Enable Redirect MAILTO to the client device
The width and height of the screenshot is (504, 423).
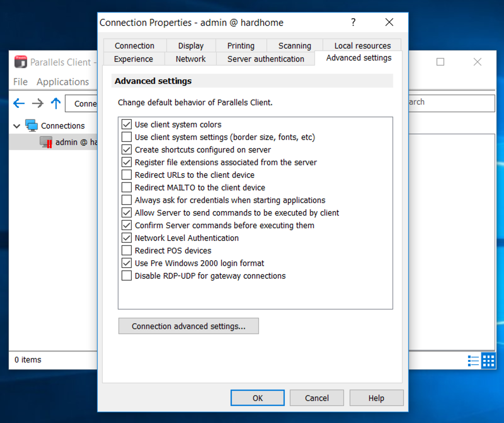click(x=127, y=188)
